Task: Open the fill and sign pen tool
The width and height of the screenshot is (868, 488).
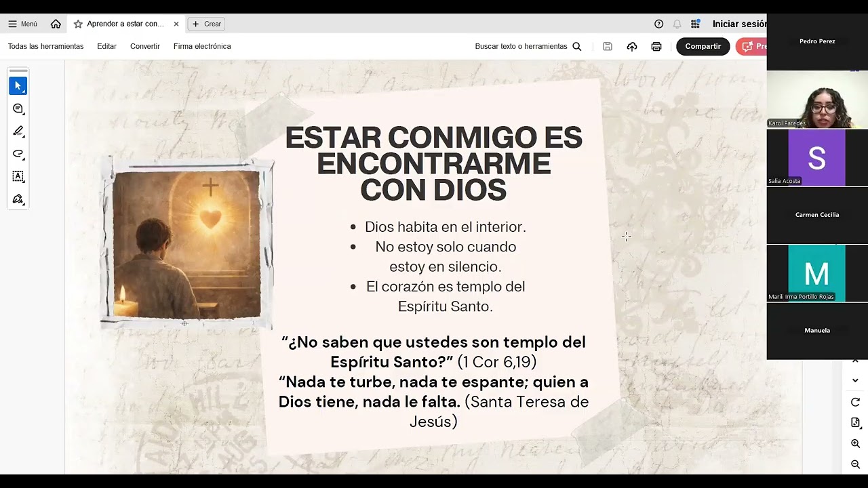Action: pos(18,199)
